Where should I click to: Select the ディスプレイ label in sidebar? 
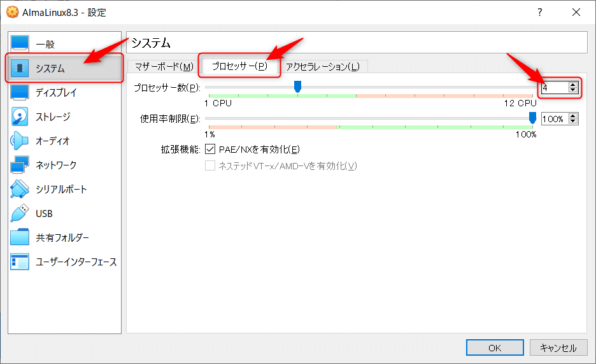click(56, 92)
